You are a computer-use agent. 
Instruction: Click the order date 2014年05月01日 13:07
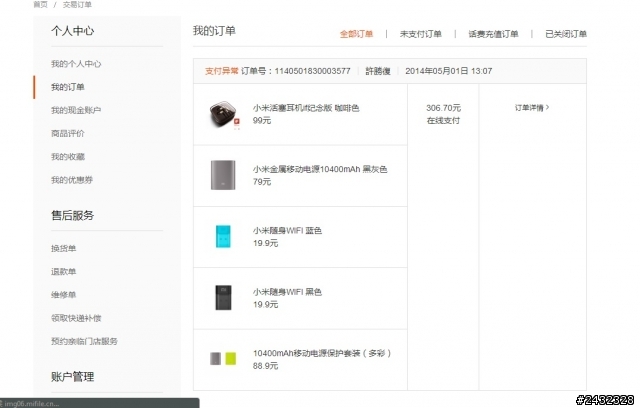pos(449,71)
